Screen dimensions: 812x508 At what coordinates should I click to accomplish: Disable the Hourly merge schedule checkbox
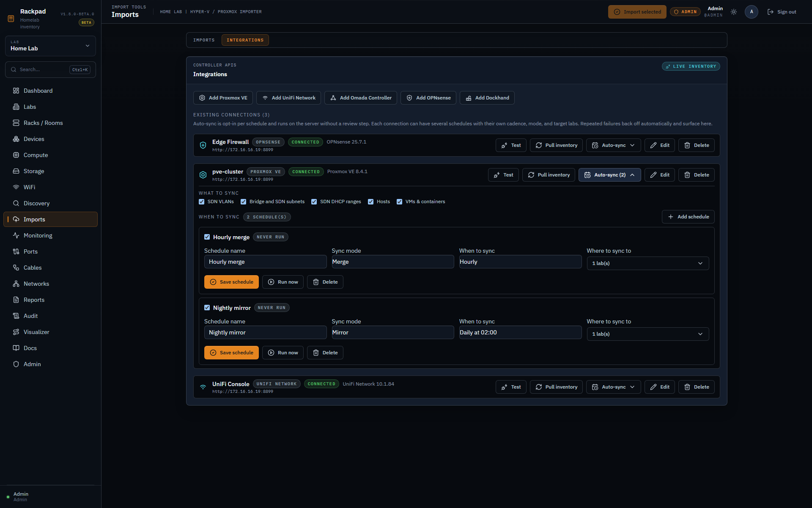click(207, 237)
